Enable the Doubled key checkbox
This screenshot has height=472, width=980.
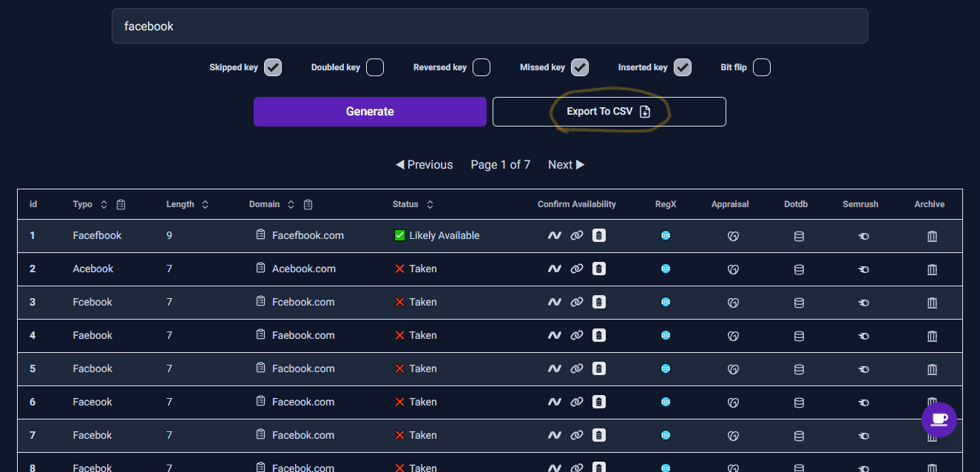click(375, 67)
